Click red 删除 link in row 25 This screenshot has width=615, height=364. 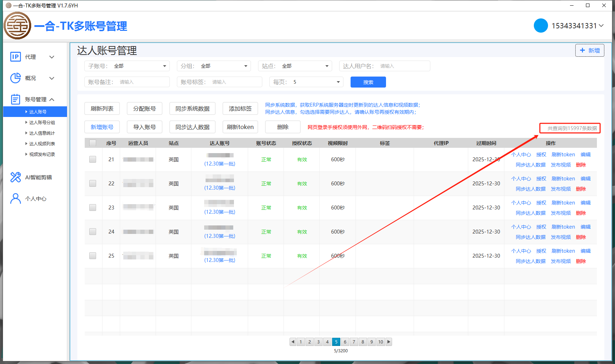click(581, 261)
